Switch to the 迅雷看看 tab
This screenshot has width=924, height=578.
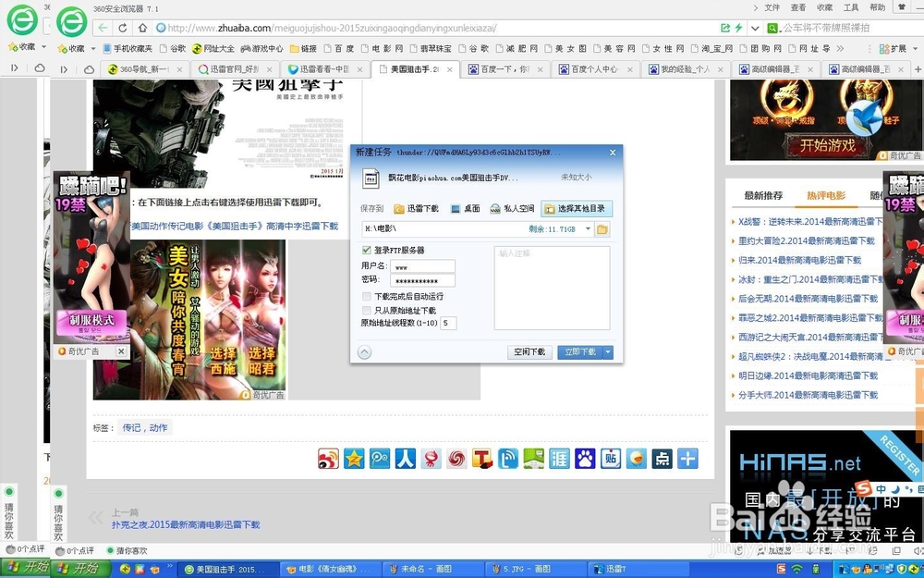(x=325, y=69)
